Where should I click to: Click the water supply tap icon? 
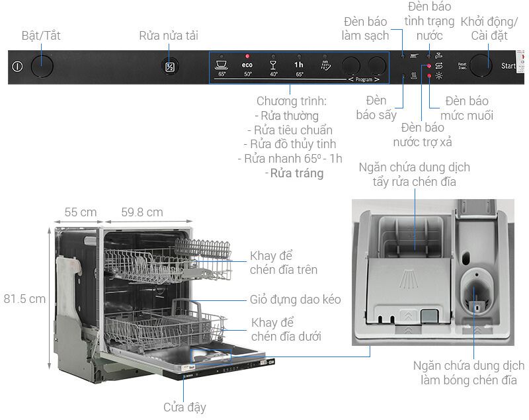[438, 56]
